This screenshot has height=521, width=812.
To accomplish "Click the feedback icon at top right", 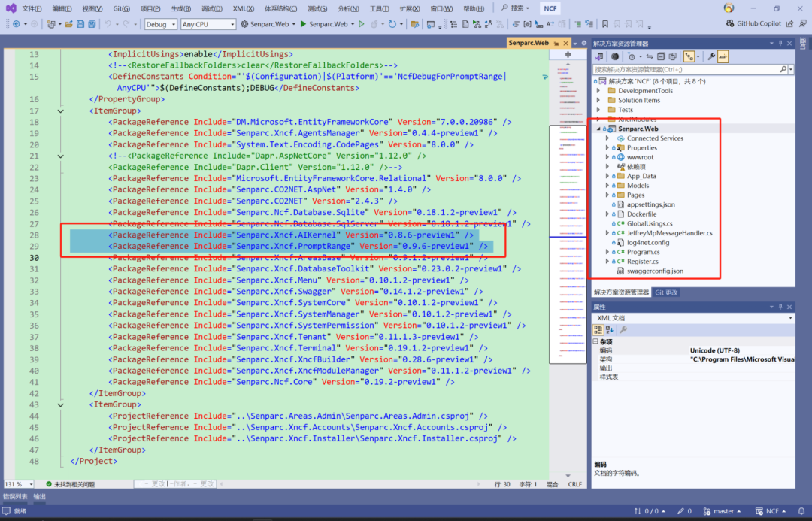I will tap(803, 24).
